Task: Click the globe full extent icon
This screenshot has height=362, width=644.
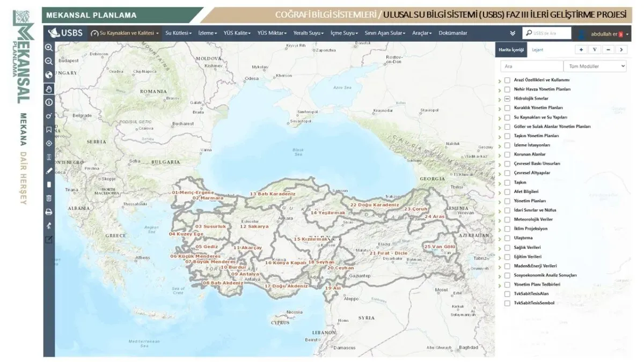Action: point(49,75)
